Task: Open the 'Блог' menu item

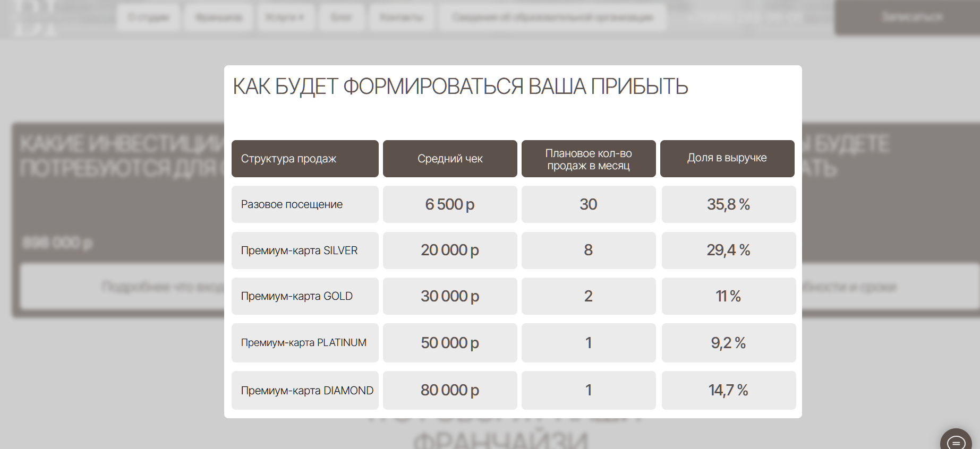Action: 341,17
